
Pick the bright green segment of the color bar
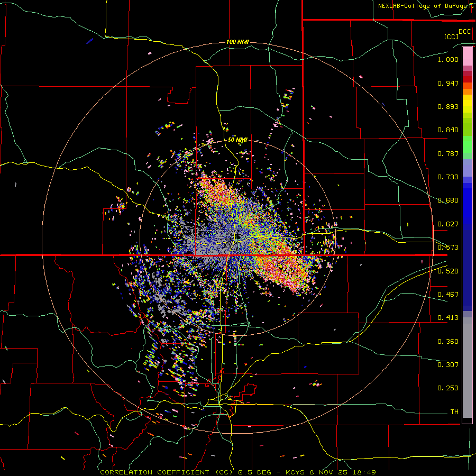point(467,144)
